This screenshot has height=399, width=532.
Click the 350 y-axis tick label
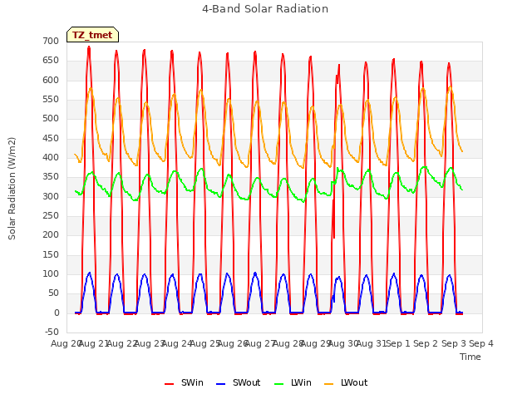coord(51,177)
